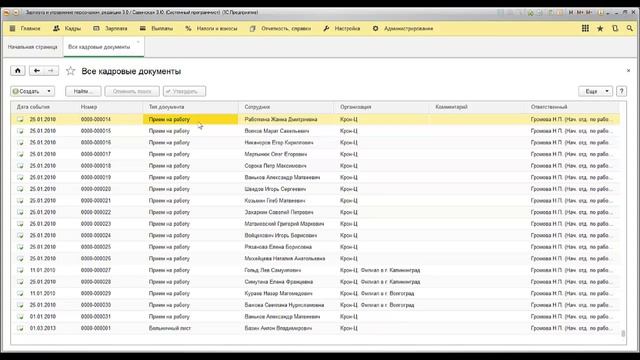Select date cell 01.03.2013
Screen dimensions: 640x360
43,328
